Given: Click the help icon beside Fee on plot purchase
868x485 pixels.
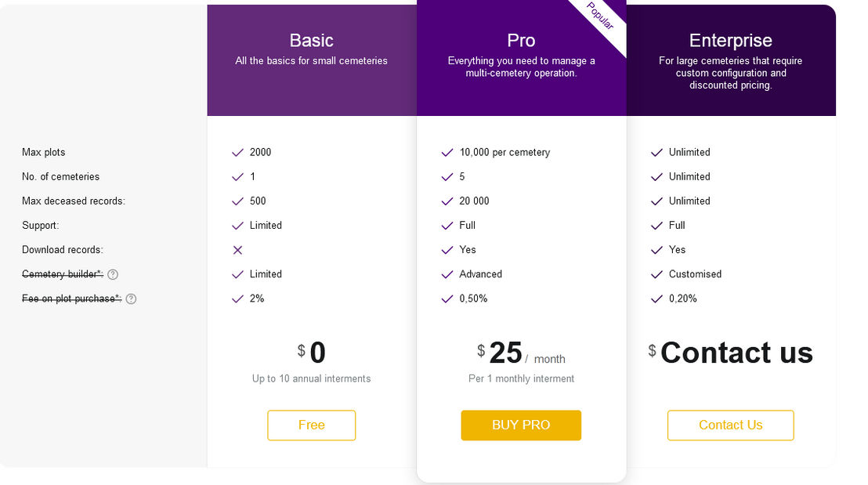Looking at the screenshot, I should pyautogui.click(x=131, y=299).
